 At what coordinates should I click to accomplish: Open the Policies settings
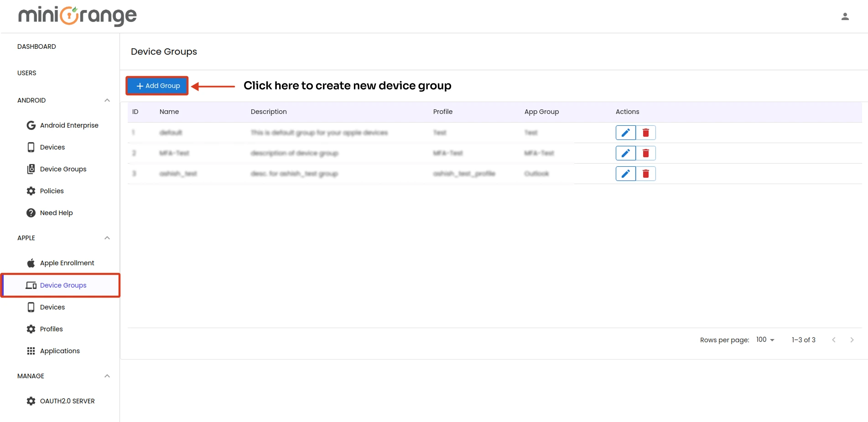pyautogui.click(x=52, y=190)
